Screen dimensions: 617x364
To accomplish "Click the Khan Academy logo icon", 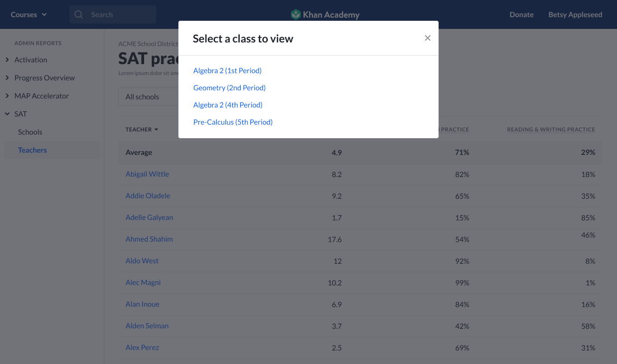I will [x=295, y=14].
